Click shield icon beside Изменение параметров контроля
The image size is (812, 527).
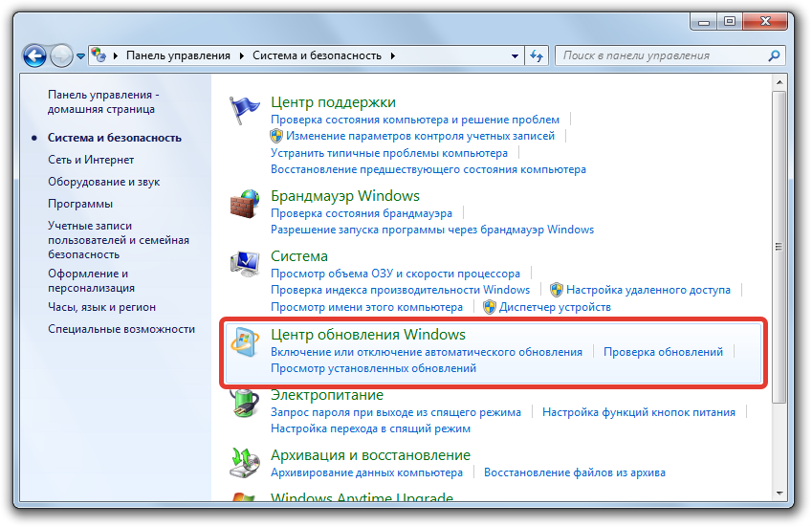tap(276, 136)
